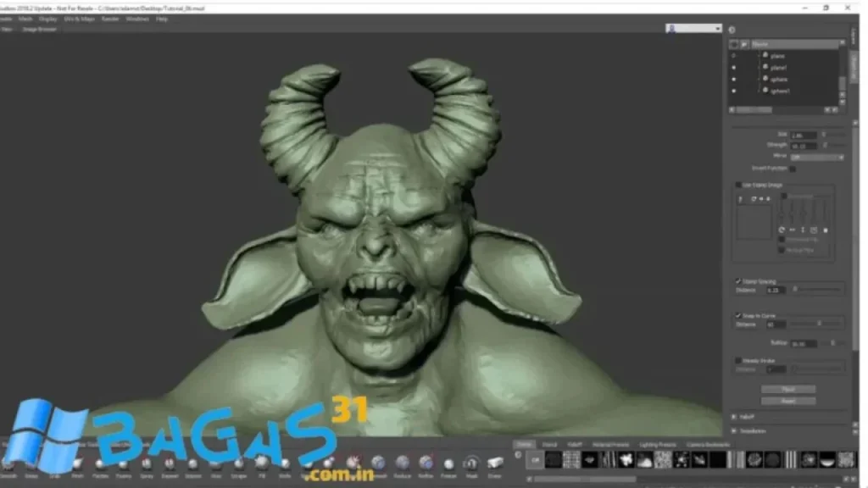Click the Reset button

[x=788, y=401]
